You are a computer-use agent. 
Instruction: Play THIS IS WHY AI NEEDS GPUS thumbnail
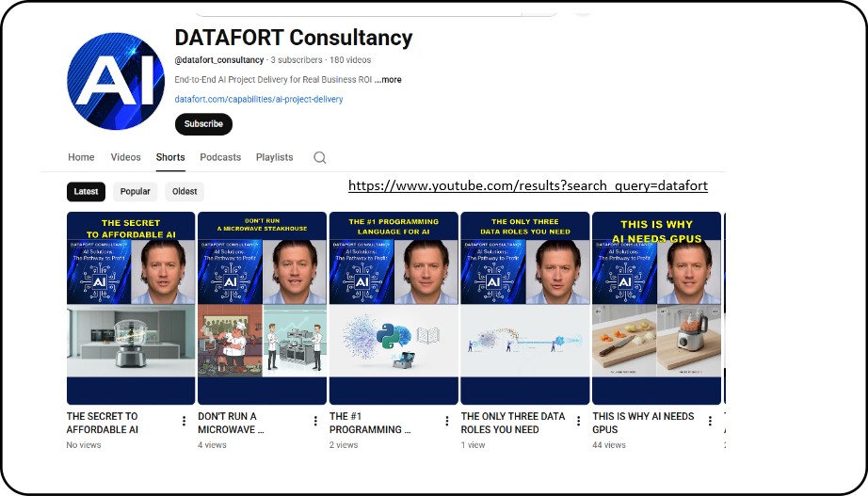656,308
